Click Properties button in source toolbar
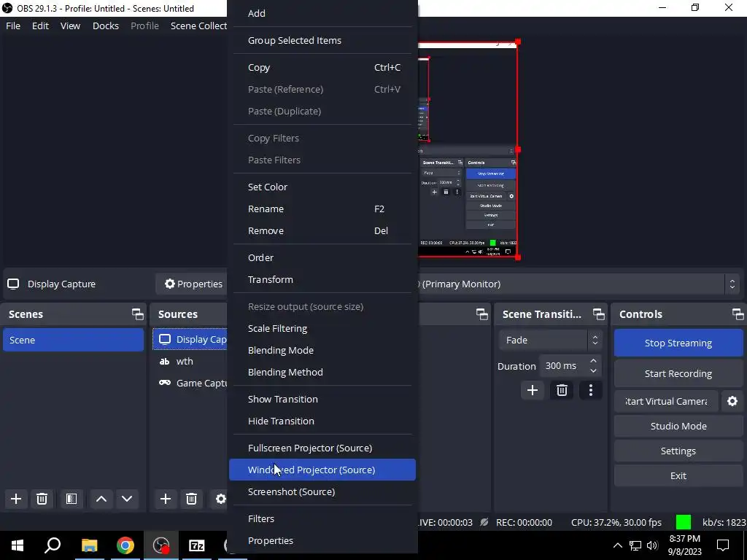 (193, 284)
